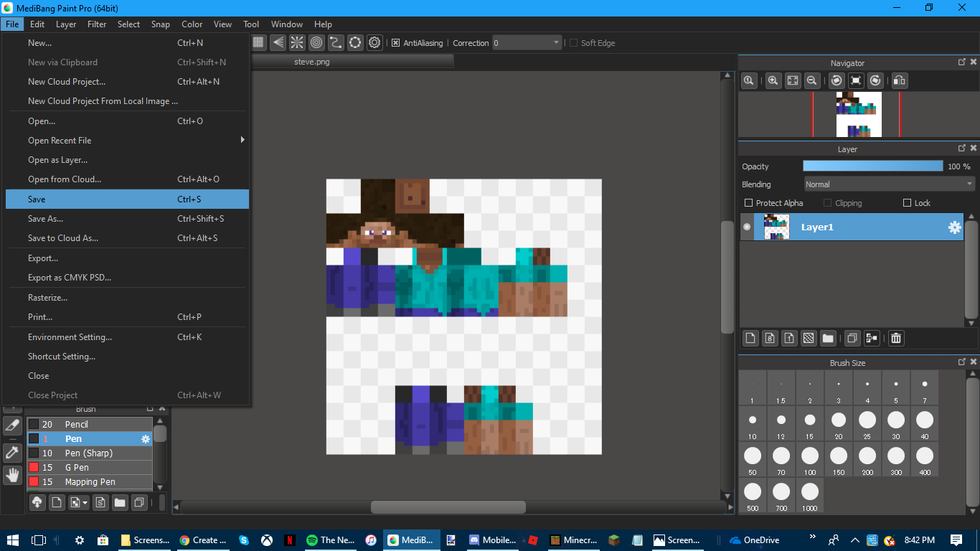This screenshot has height=551, width=980.
Task: Choose Export... from the File menu
Action: (127, 258)
